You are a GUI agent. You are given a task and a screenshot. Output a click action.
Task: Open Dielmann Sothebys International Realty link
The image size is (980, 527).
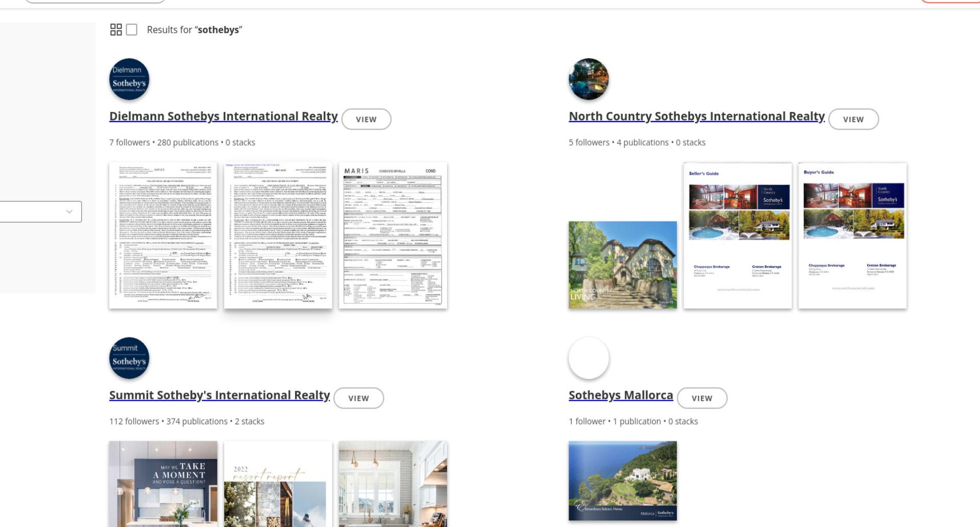point(224,116)
